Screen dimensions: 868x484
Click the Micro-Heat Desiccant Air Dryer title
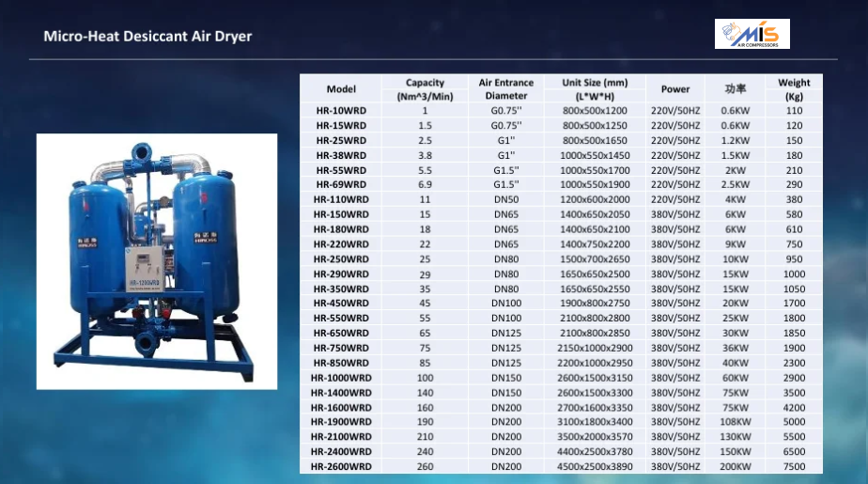(147, 37)
